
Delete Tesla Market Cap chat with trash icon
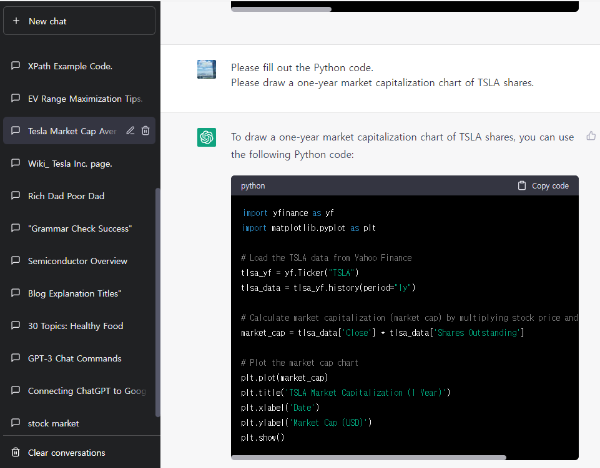tap(145, 130)
